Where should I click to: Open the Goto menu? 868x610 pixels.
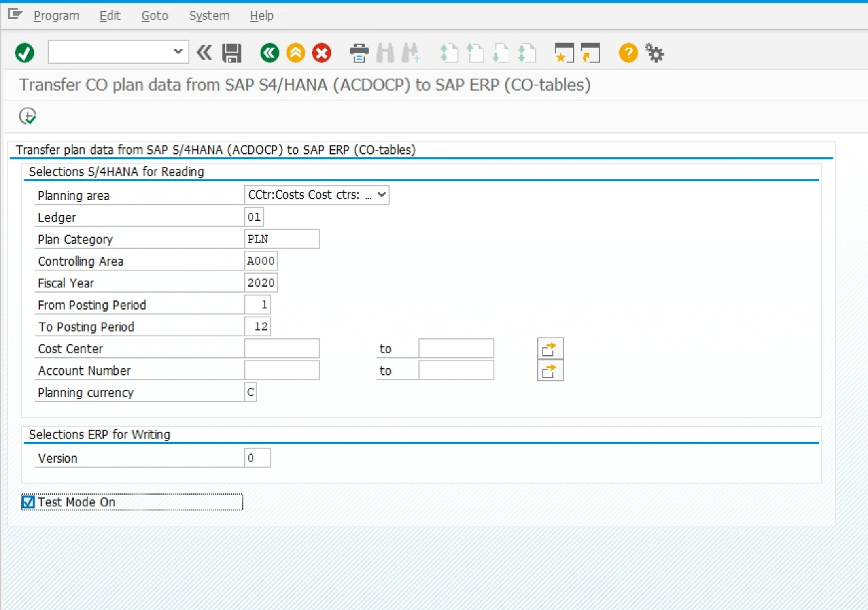pos(155,16)
